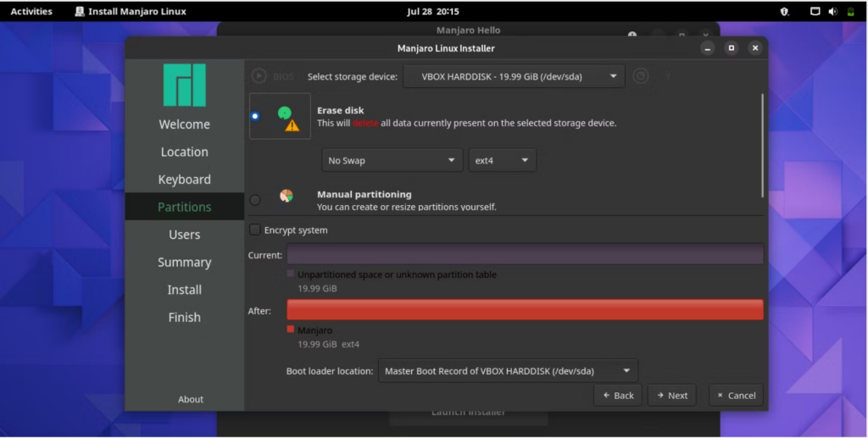
Task: Click the Manjaro Linux Installer title bar
Action: tap(446, 48)
